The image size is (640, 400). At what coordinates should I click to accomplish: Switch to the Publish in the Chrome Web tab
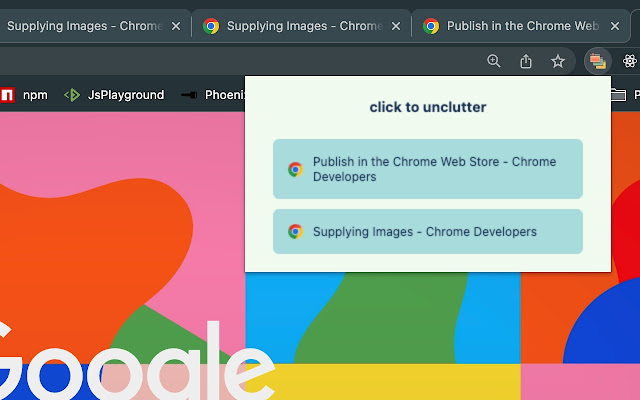coord(520,26)
